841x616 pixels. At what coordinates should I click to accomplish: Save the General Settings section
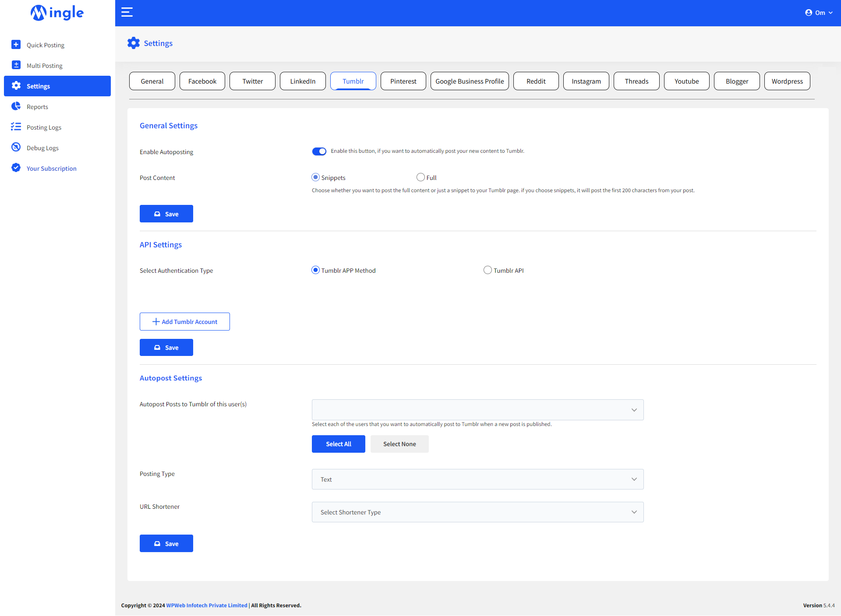click(x=166, y=214)
